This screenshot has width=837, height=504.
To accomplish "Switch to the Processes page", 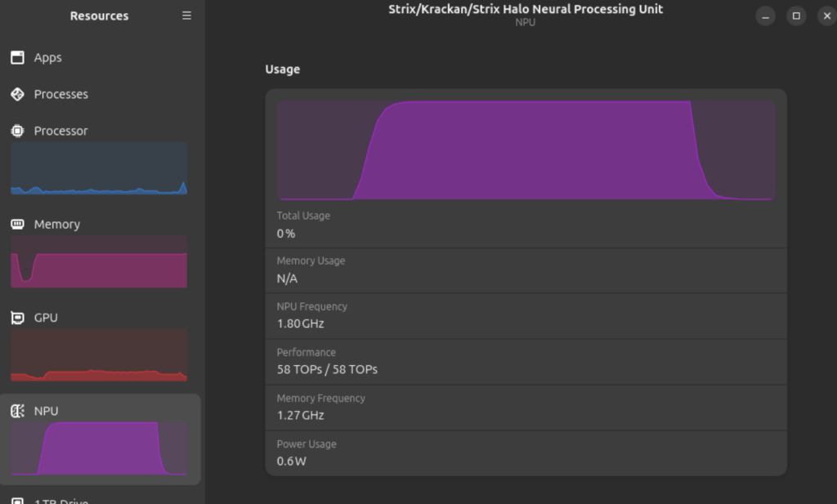I will coord(101,94).
